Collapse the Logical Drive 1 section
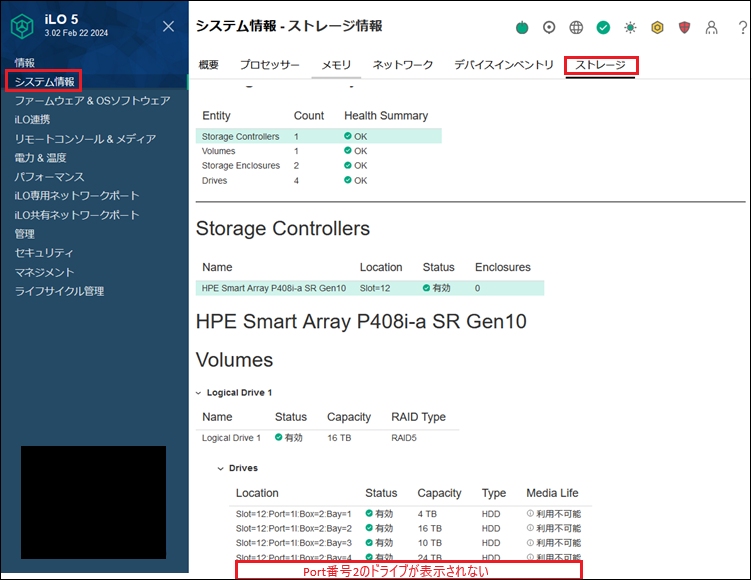752x580 pixels. click(x=199, y=393)
